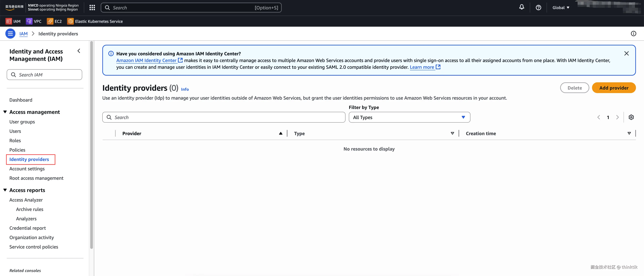Open the services grid menu icon

(92, 8)
